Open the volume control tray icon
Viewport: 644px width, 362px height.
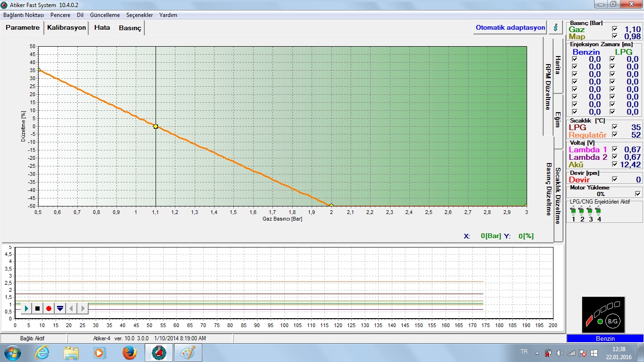560,353
